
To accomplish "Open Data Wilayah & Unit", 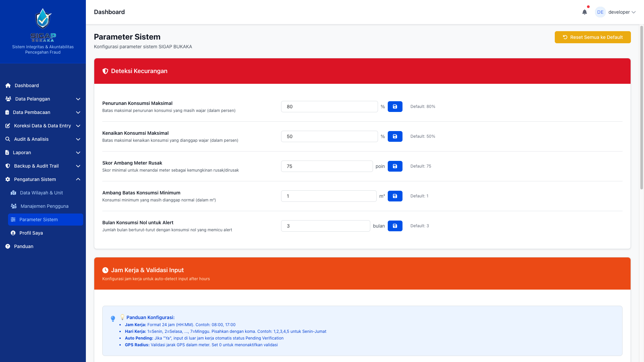I will pyautogui.click(x=41, y=193).
